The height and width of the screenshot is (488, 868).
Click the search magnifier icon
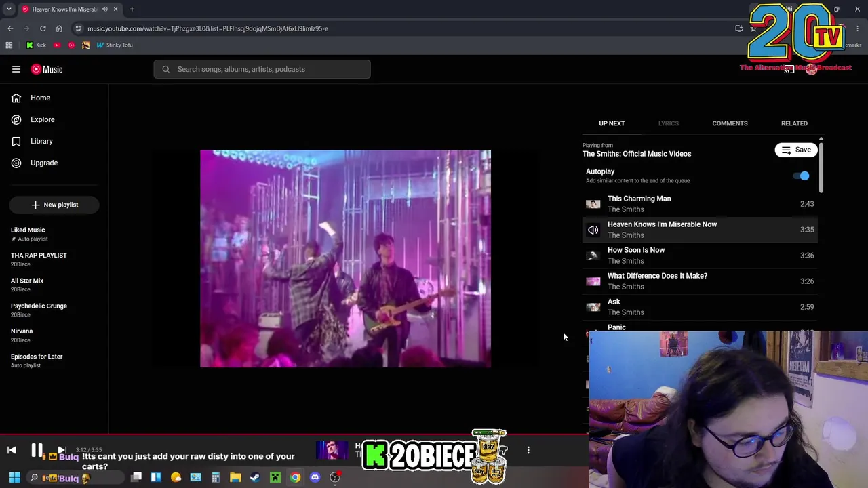pyautogui.click(x=165, y=69)
